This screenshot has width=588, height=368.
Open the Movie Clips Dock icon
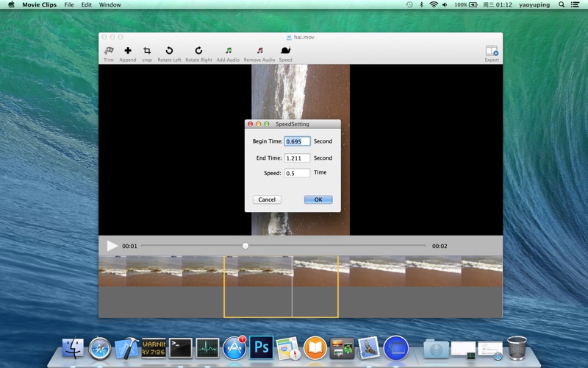[x=395, y=348]
